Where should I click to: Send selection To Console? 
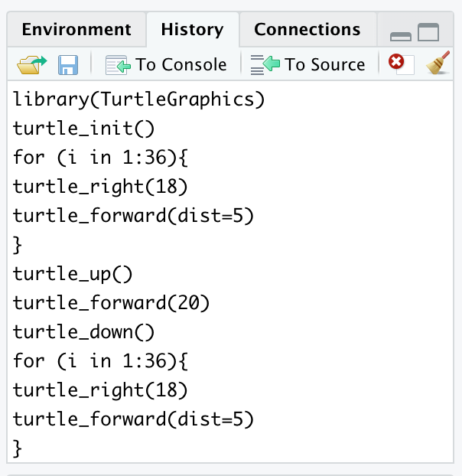click(x=167, y=64)
